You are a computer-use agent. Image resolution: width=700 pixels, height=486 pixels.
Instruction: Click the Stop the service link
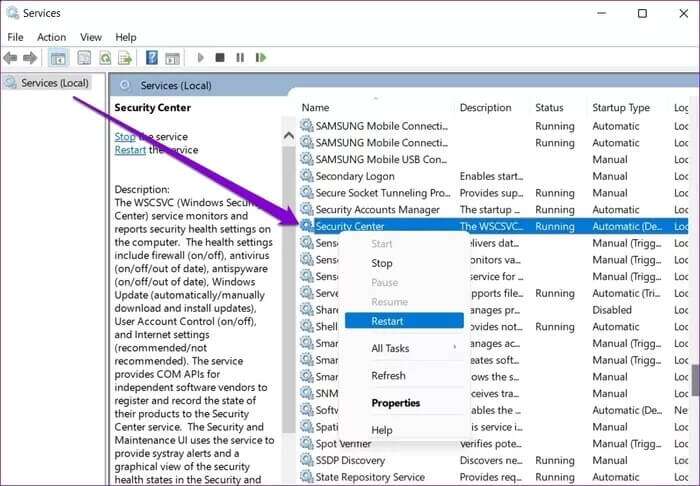125,137
